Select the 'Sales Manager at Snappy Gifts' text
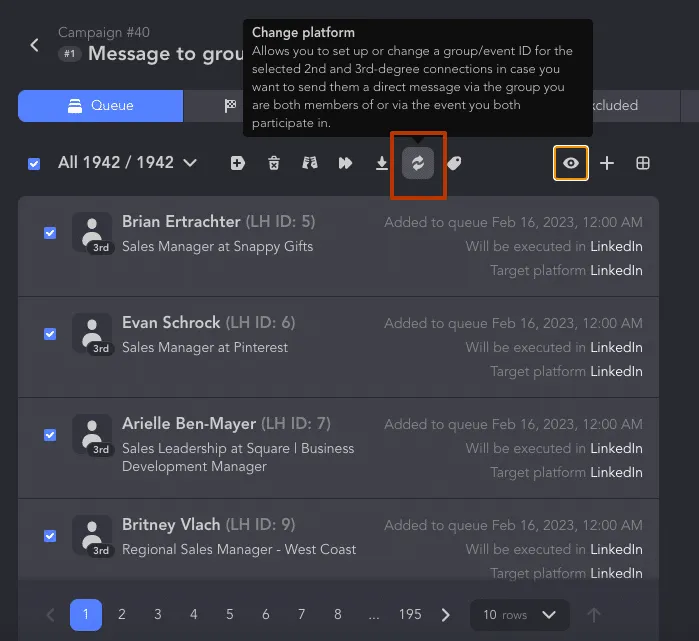699x641 pixels. [x=218, y=247]
